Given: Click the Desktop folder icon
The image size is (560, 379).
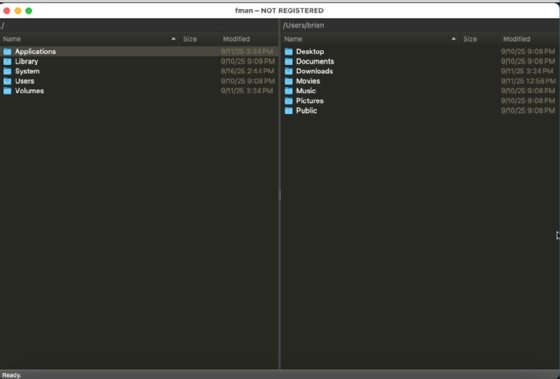Looking at the screenshot, I should coord(289,51).
